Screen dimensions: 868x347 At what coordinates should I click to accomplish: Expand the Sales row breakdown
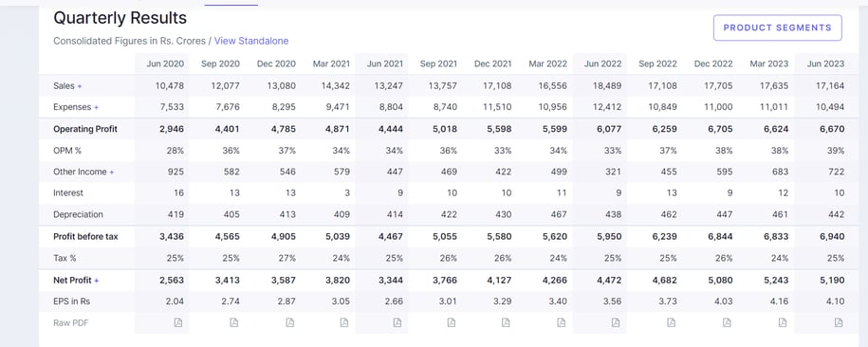79,86
